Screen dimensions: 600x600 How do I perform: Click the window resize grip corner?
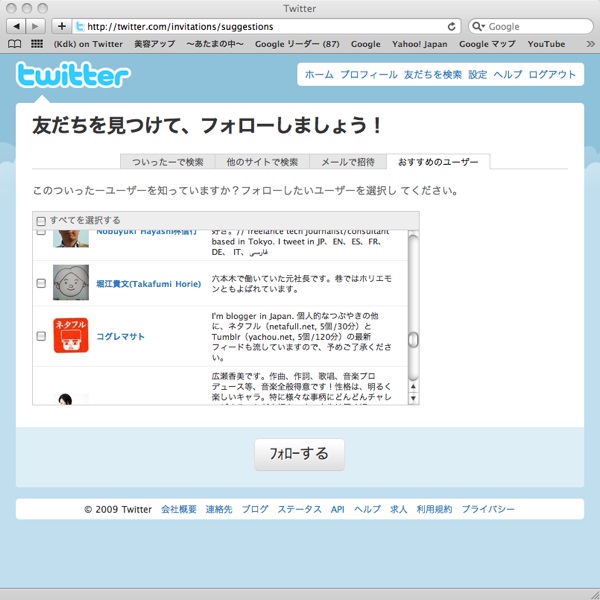tap(594, 594)
